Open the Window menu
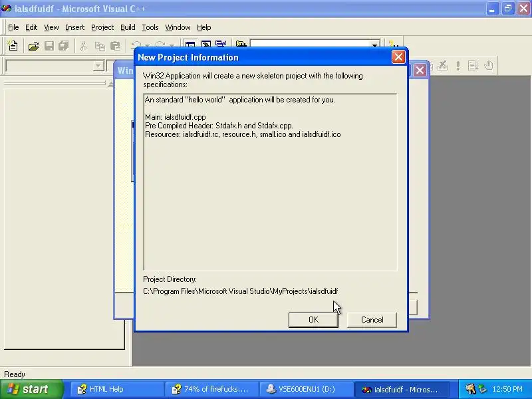The width and height of the screenshot is (532, 399). point(178,27)
